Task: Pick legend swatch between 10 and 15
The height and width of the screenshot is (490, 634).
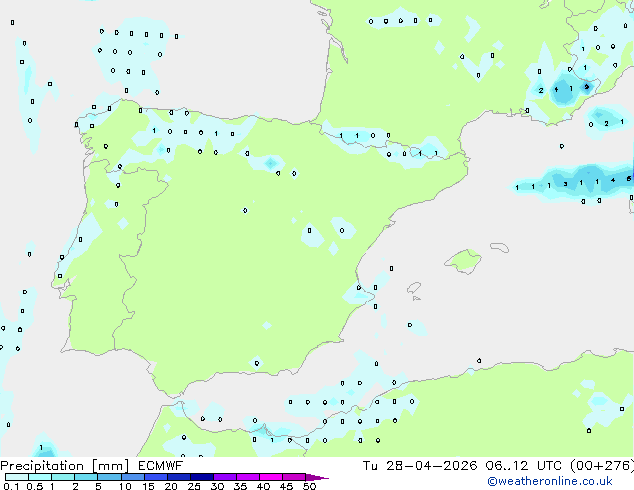Action: pos(132,477)
